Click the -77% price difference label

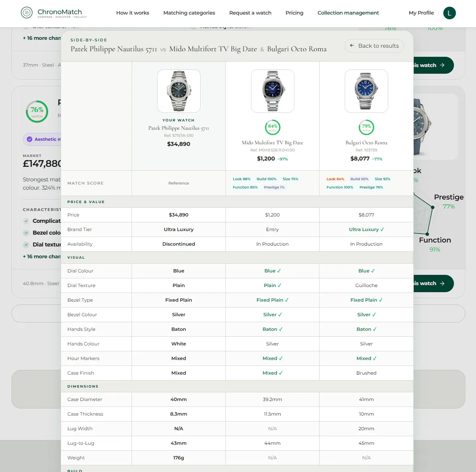pos(377,159)
